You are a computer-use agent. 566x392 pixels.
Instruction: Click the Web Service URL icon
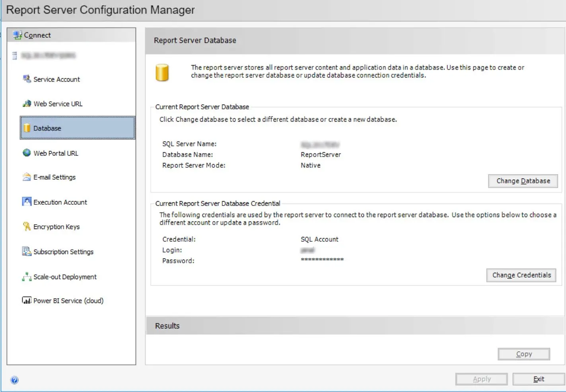tap(27, 103)
